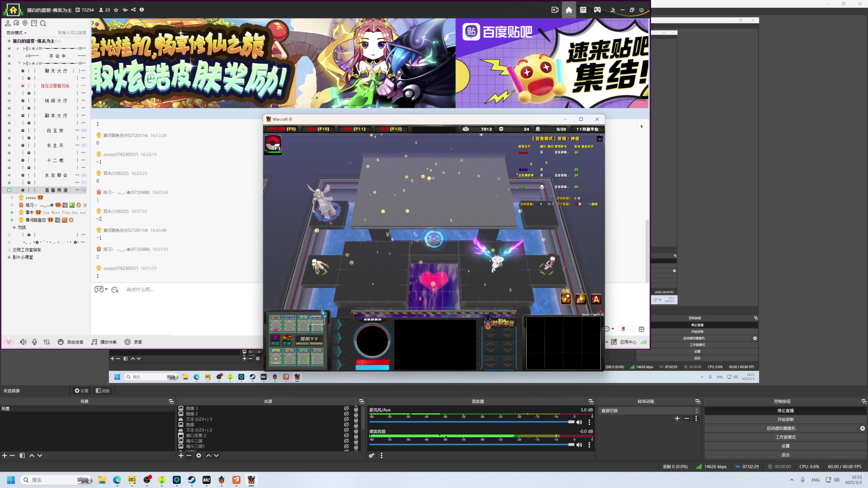Image resolution: width=868 pixels, height=488 pixels.
Task: Click the location pin icon in the YY sidebar
Action: click(25, 23)
